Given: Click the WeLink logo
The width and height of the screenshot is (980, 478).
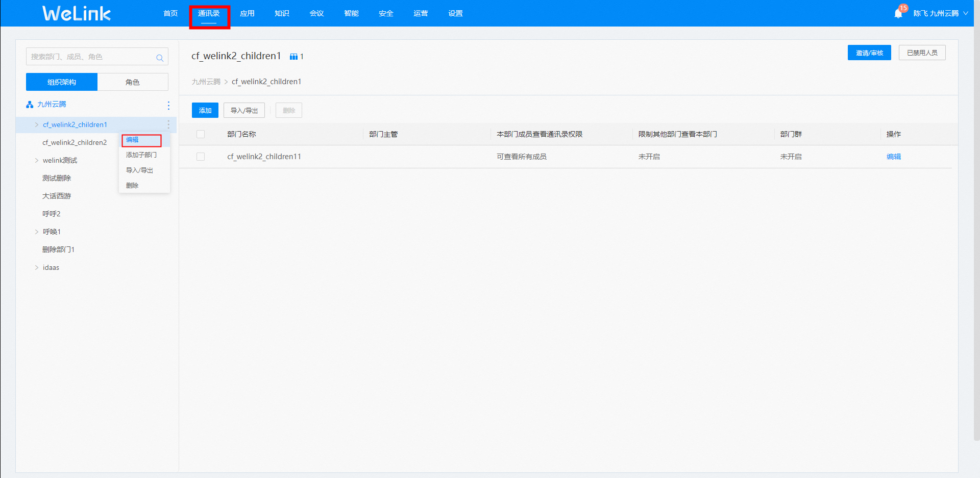Looking at the screenshot, I should pyautogui.click(x=76, y=13).
